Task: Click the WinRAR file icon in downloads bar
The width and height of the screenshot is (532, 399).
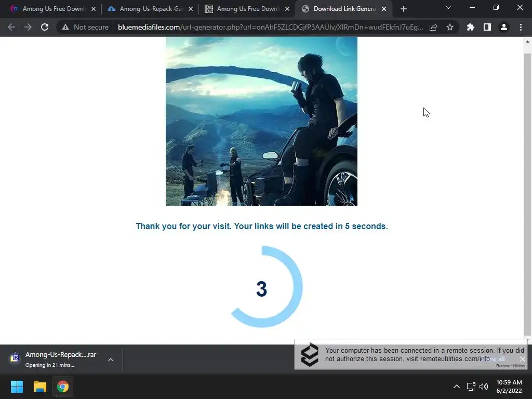Action: click(x=15, y=358)
